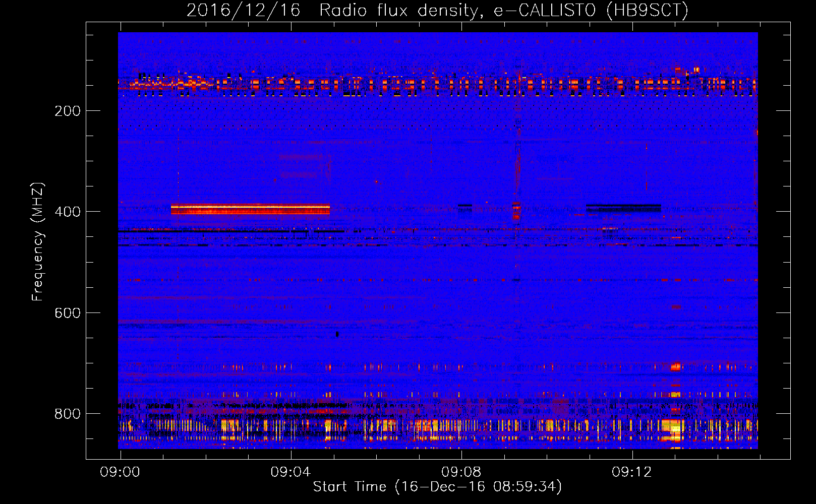
Task: Click the 09:12 time tick label
Action: (631, 472)
